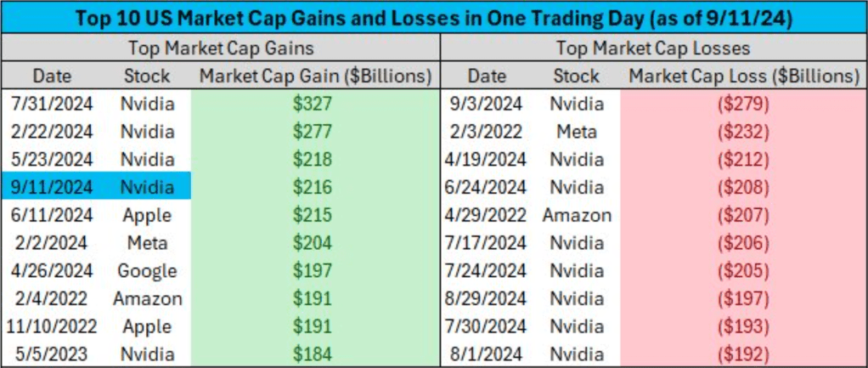Click the Google stock cell
The width and height of the screenshot is (868, 368).
148,270
